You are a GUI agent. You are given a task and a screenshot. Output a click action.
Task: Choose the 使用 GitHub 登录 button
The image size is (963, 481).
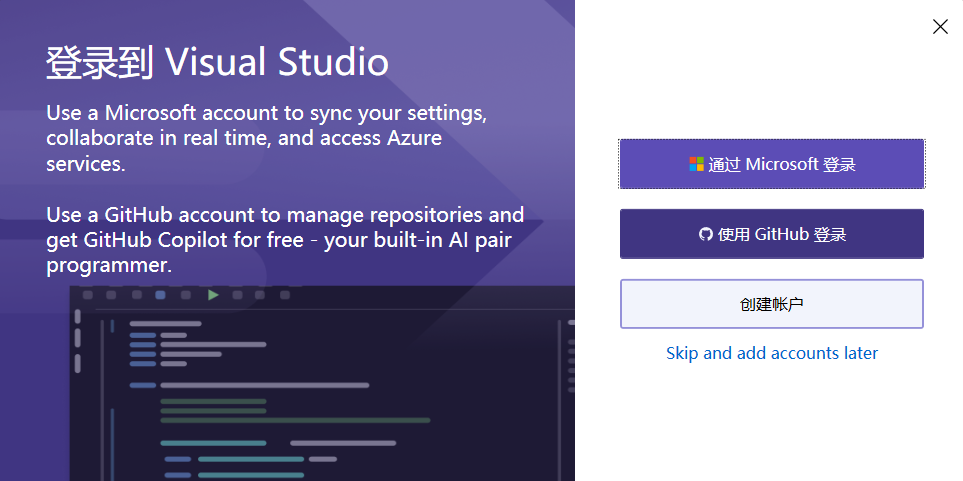pyautogui.click(x=771, y=234)
